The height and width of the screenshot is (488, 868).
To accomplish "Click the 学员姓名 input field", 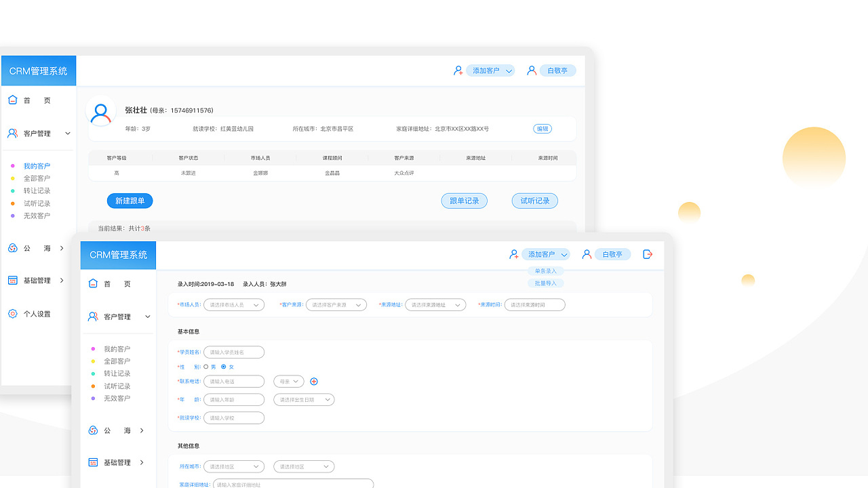I will (234, 352).
